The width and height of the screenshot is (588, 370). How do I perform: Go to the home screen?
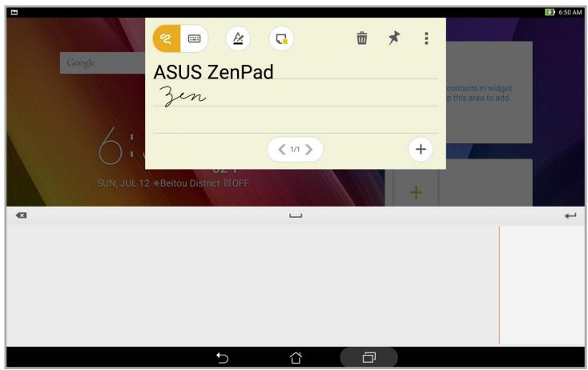[296, 358]
